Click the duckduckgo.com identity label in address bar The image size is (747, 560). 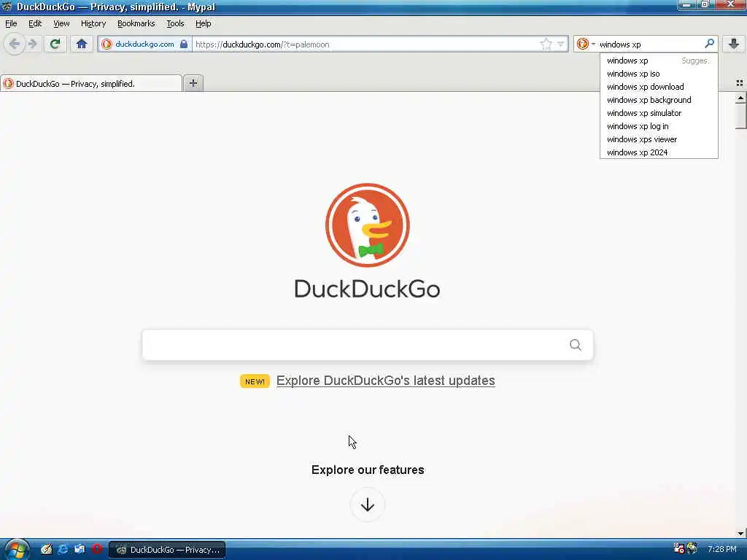[x=144, y=44]
